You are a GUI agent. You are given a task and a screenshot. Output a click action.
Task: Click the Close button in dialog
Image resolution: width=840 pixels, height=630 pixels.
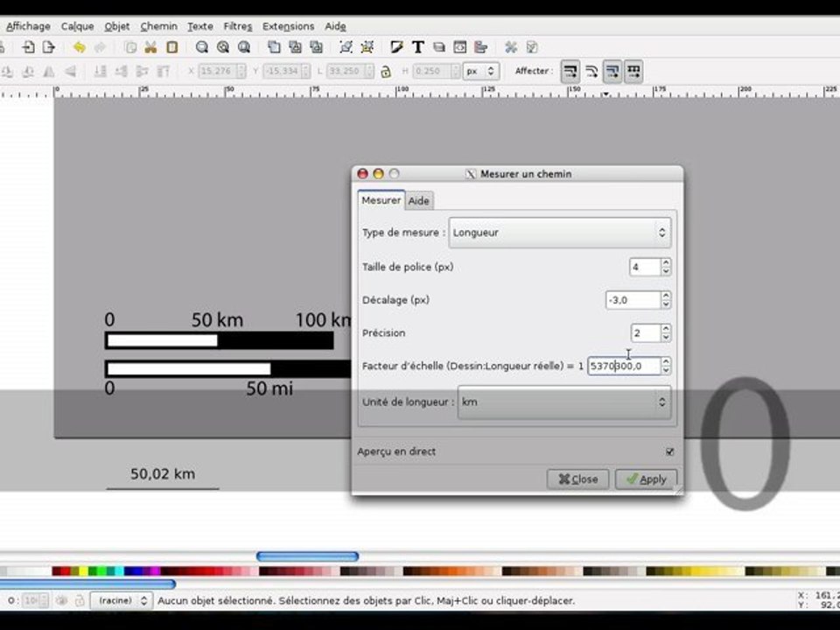[x=577, y=479]
